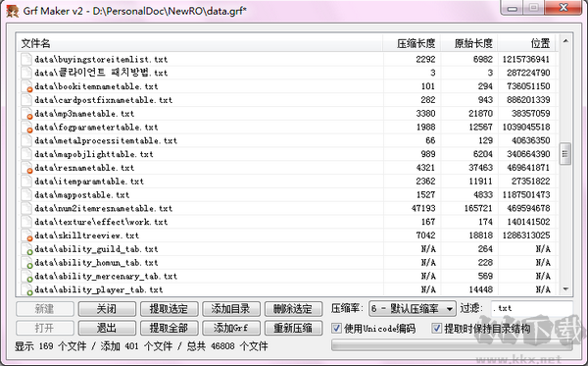Click the file icon beside data\mapobjlighttable.txt
The width and height of the screenshot is (588, 366).
point(26,154)
